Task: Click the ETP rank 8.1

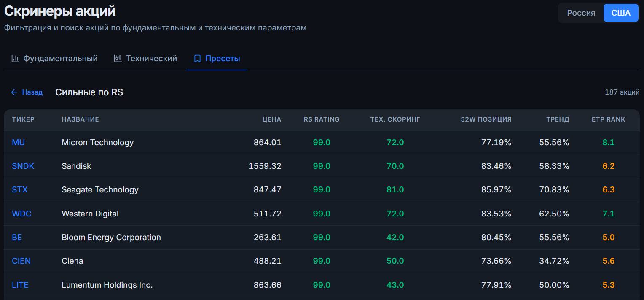Action: [x=609, y=143]
